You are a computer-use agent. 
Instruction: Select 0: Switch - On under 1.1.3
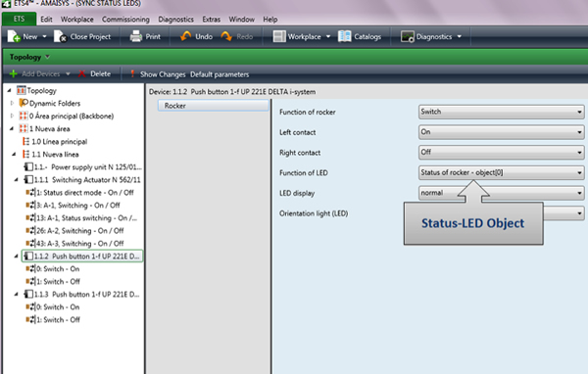click(53, 306)
